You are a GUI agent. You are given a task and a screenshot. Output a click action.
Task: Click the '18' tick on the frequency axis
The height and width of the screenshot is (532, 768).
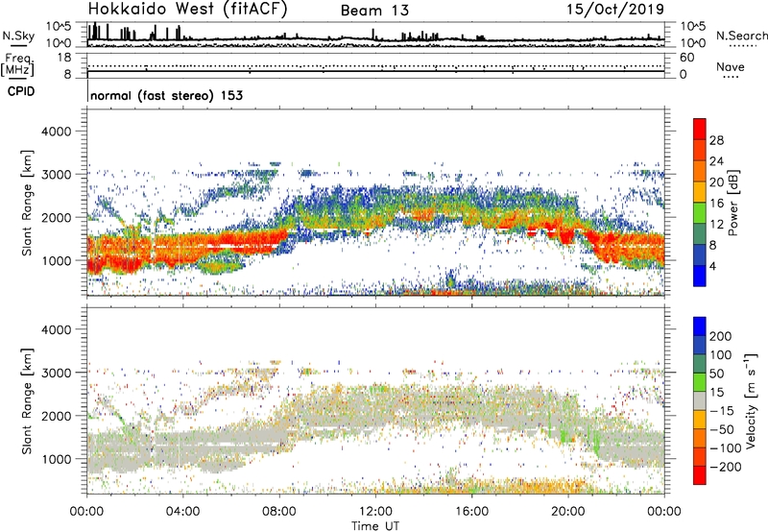coord(64,58)
